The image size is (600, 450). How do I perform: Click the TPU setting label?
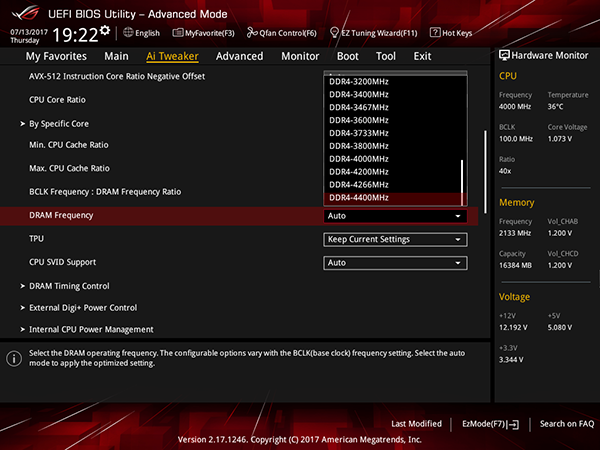[36, 239]
